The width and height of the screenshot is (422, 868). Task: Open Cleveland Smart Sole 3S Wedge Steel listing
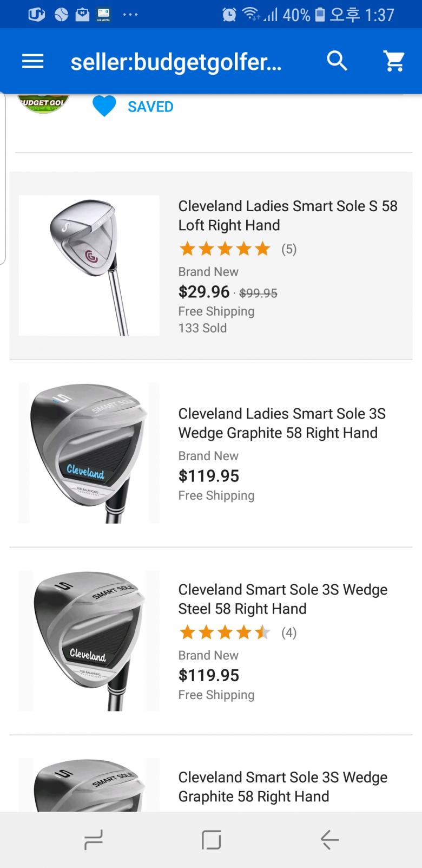pos(282,599)
